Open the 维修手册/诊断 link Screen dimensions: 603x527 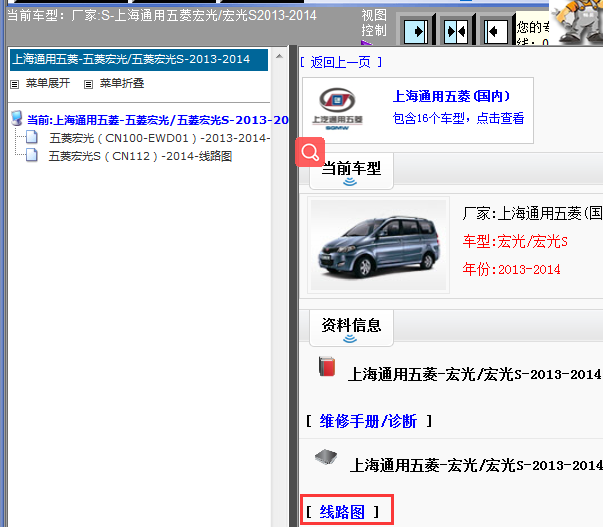(x=368, y=421)
